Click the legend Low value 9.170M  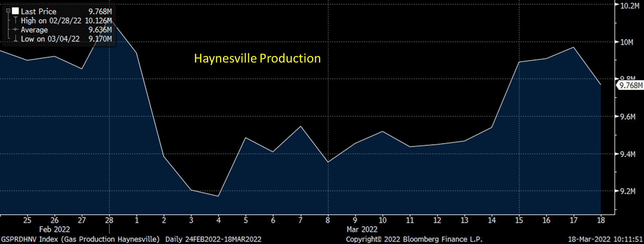coord(100,39)
